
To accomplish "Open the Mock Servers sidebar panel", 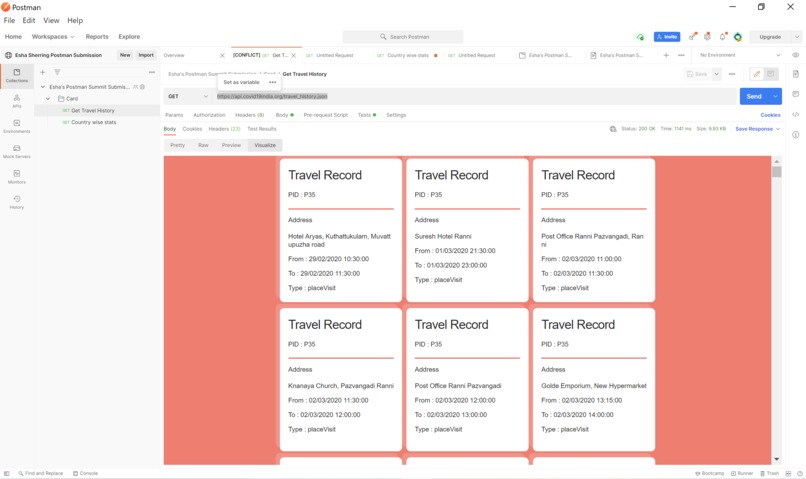I will coord(16,152).
